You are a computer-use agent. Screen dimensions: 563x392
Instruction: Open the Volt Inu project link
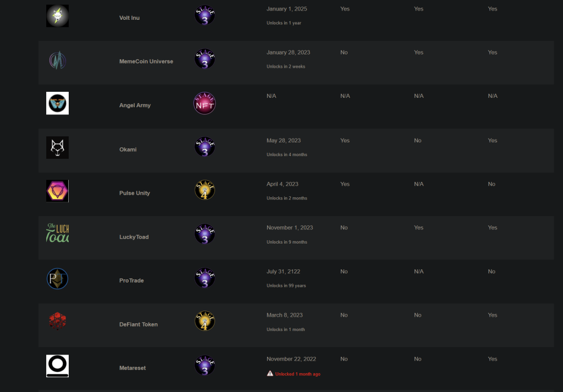click(x=129, y=18)
